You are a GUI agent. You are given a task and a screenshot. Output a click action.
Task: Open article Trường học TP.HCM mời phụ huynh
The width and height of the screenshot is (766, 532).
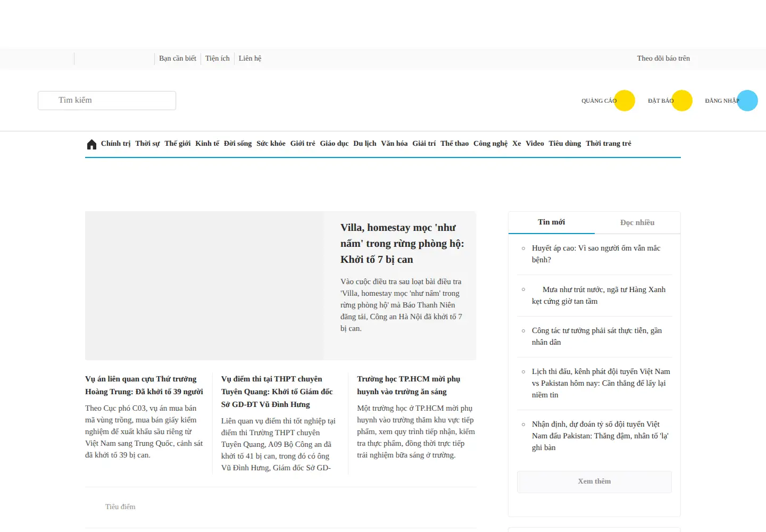[x=409, y=385]
